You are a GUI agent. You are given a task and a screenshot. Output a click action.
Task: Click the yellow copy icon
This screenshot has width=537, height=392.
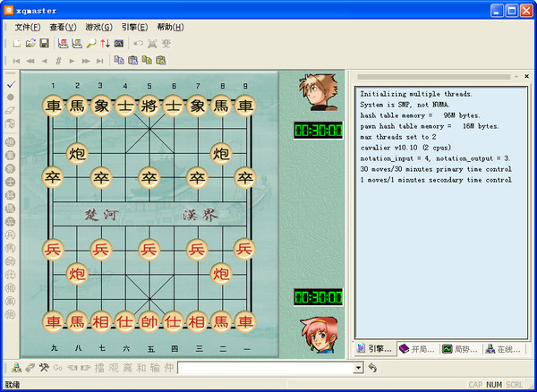(x=147, y=60)
